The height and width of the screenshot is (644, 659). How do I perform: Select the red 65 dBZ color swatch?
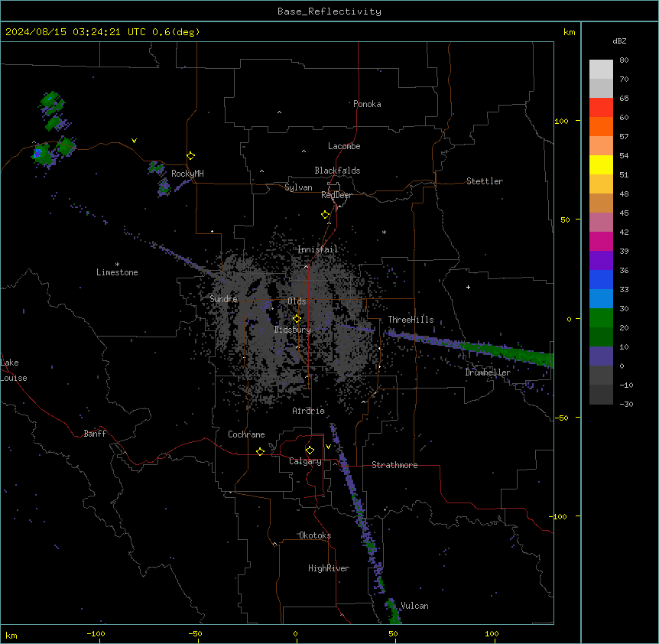coord(601,108)
